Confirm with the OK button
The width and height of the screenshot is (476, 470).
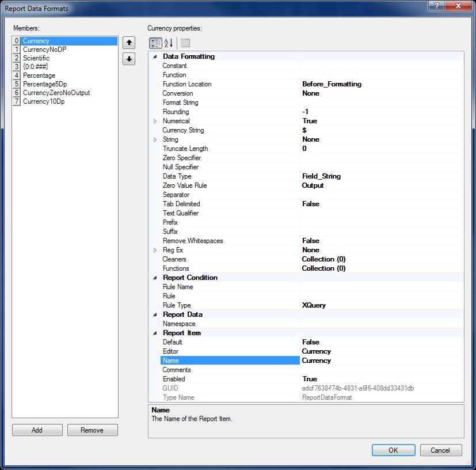tap(393, 450)
